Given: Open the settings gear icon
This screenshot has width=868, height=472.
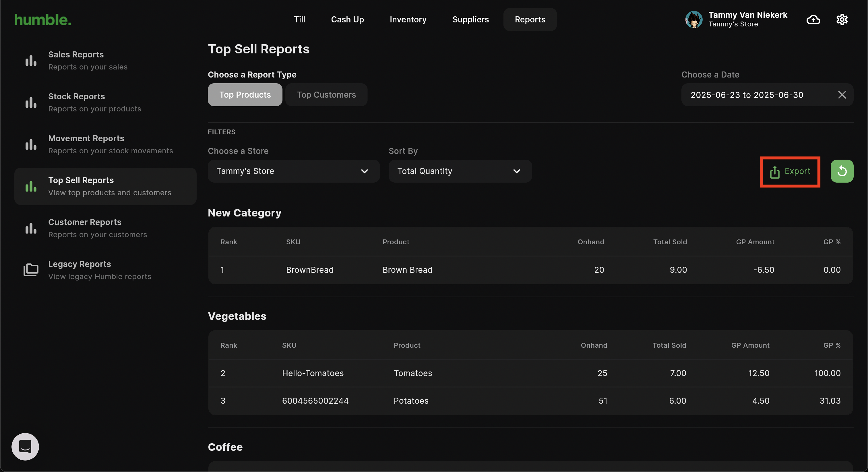Looking at the screenshot, I should pyautogui.click(x=842, y=20).
